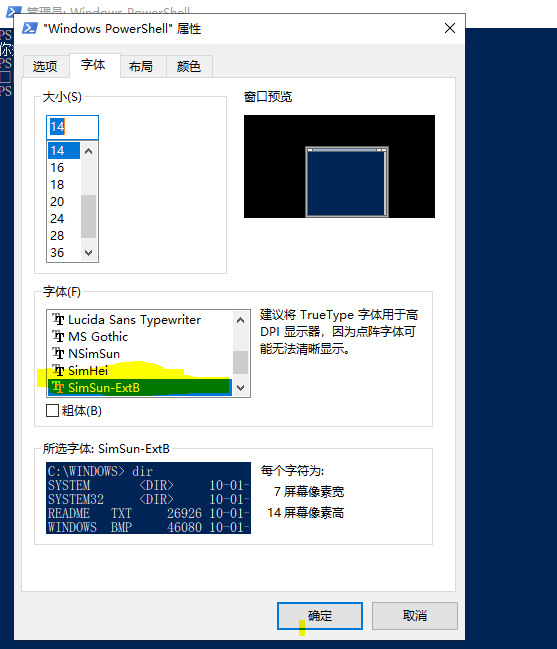
Task: Click the font size input field
Action: 72,127
